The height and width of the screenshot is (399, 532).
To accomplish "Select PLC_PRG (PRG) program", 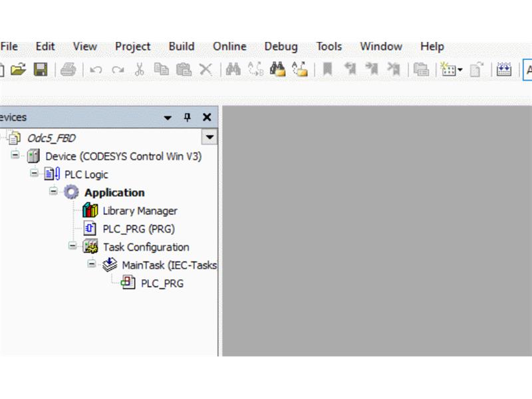I will 139,229.
